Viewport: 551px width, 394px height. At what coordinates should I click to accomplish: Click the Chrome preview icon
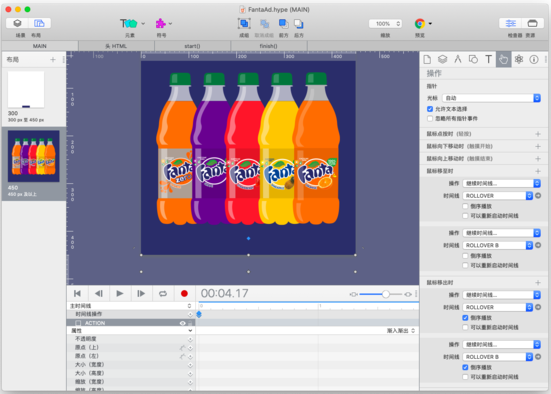pyautogui.click(x=419, y=24)
